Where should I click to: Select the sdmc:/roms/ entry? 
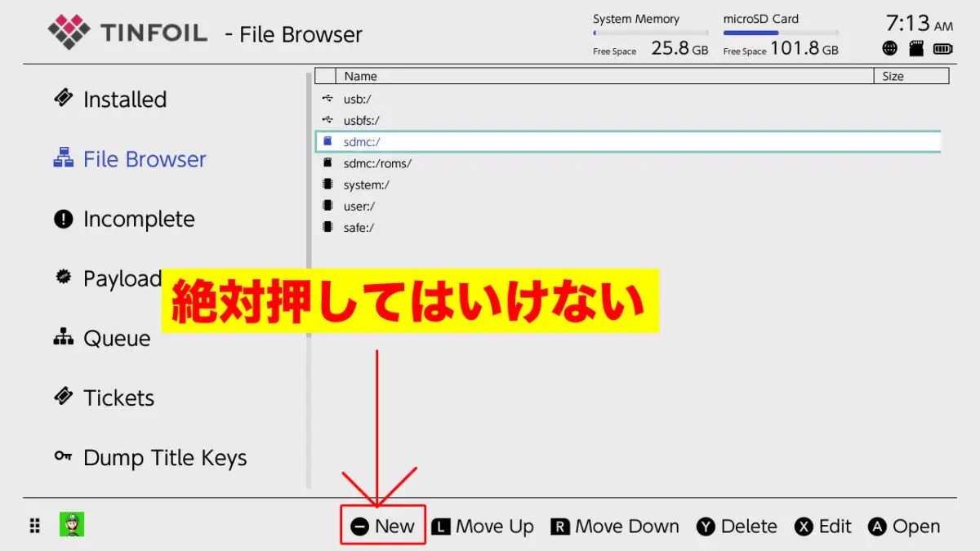pyautogui.click(x=378, y=163)
